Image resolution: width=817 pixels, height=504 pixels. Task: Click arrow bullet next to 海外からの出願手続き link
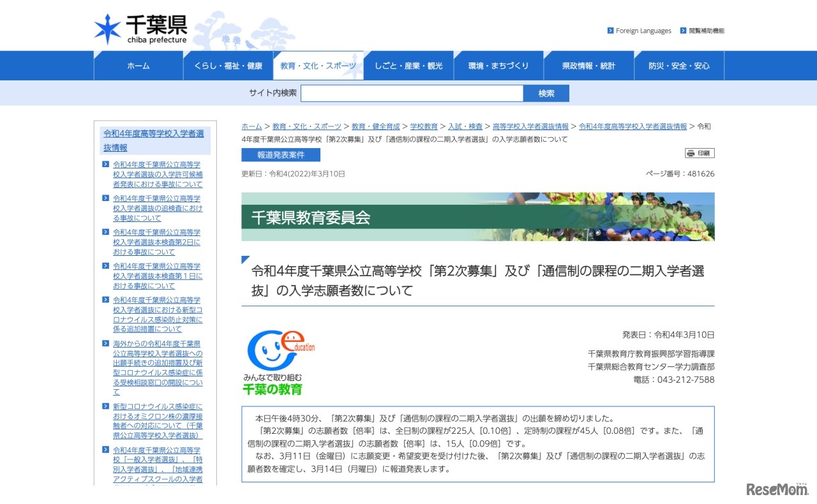[x=106, y=343]
